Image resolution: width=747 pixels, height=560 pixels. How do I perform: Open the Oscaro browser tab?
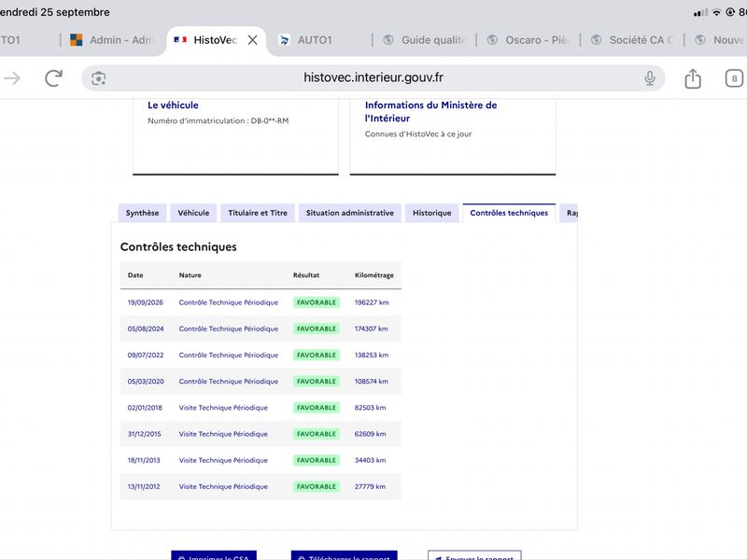point(529,40)
